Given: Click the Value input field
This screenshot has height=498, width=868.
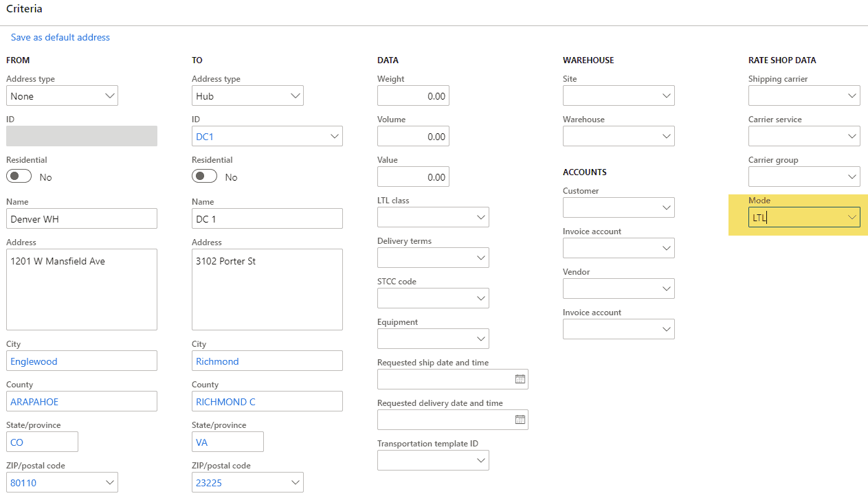Looking at the screenshot, I should (413, 177).
